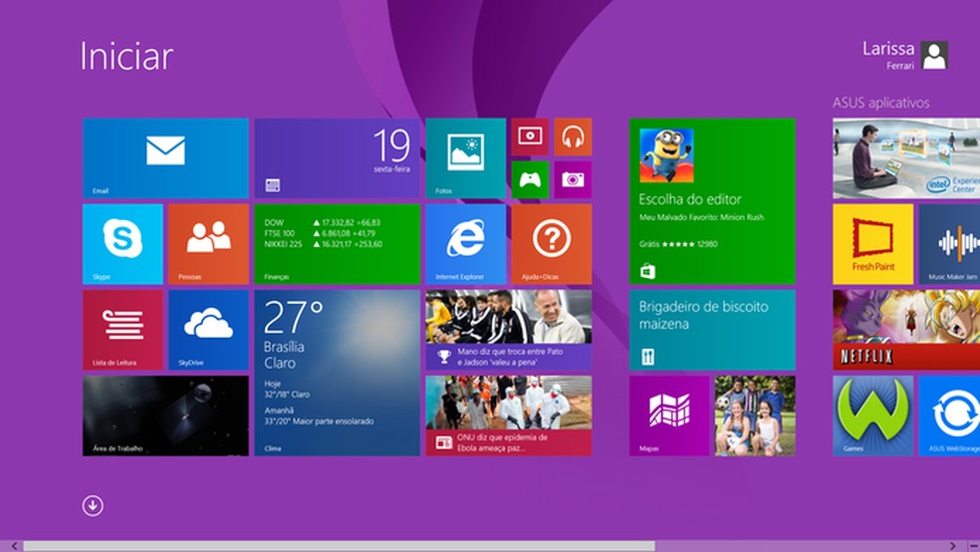Open SkyDrive tile
The width and height of the screenshot is (980, 552).
(208, 330)
